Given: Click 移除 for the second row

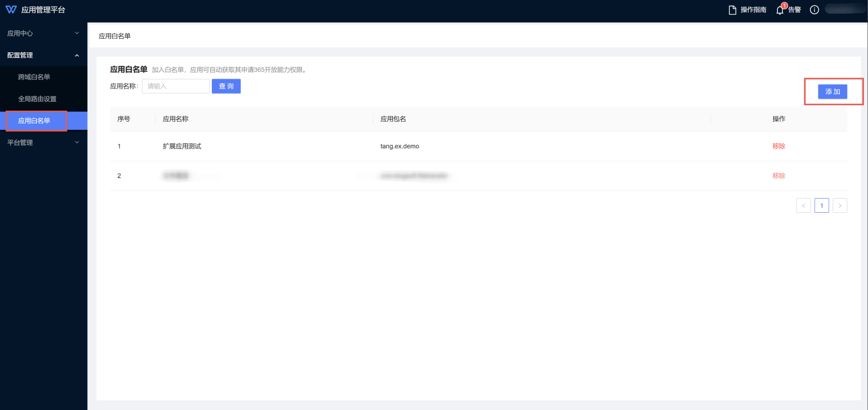Looking at the screenshot, I should 778,176.
